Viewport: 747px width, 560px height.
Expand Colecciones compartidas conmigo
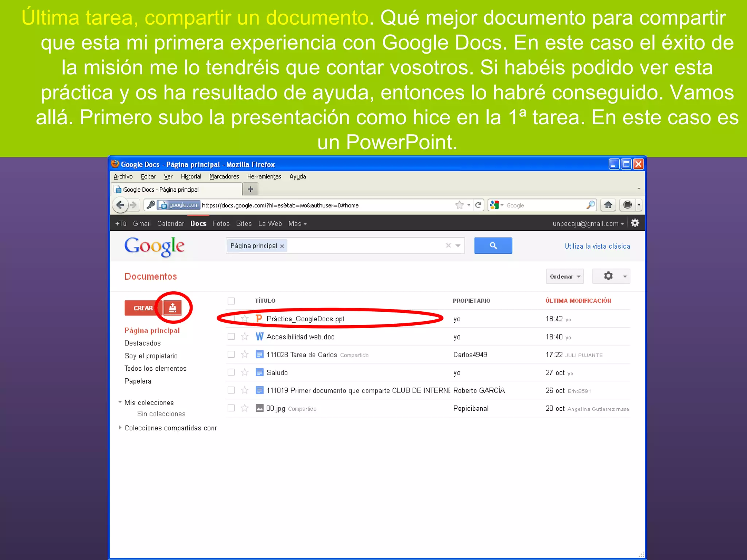[x=120, y=428]
